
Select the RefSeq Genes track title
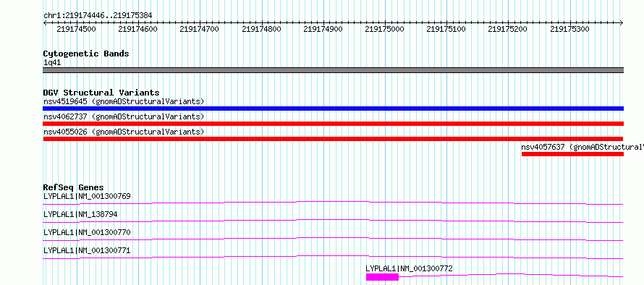pyautogui.click(x=74, y=187)
